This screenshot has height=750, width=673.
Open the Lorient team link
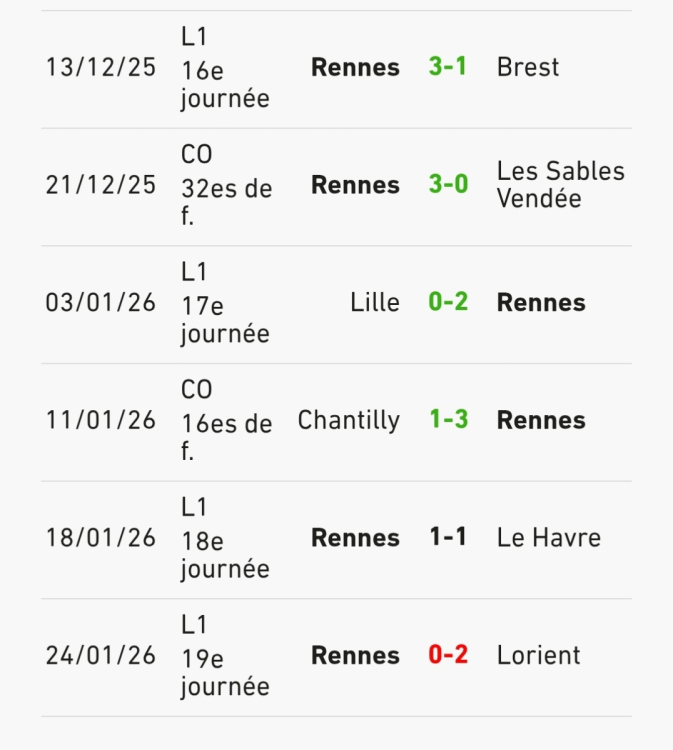tap(538, 655)
